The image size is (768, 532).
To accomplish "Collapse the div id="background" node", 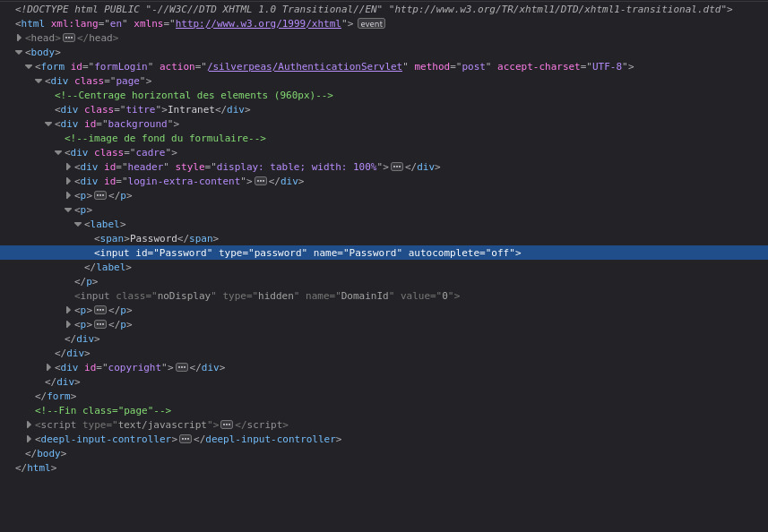I will pos(48,124).
